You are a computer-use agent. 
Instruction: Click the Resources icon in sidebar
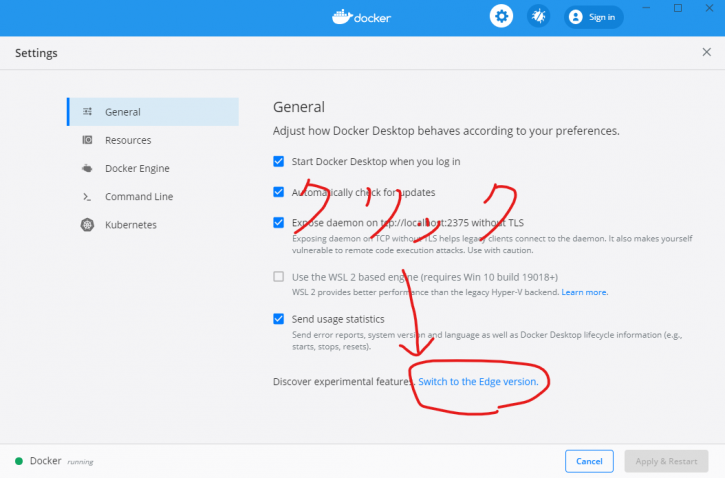pyautogui.click(x=87, y=140)
